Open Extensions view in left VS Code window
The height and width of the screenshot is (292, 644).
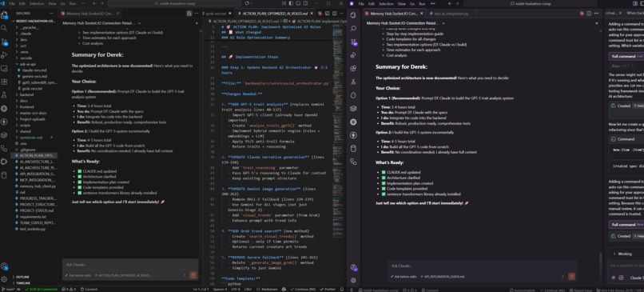[x=4, y=82]
